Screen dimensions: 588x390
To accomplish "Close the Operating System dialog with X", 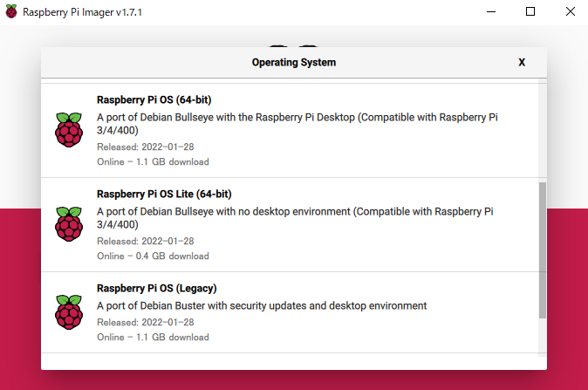I will point(522,63).
